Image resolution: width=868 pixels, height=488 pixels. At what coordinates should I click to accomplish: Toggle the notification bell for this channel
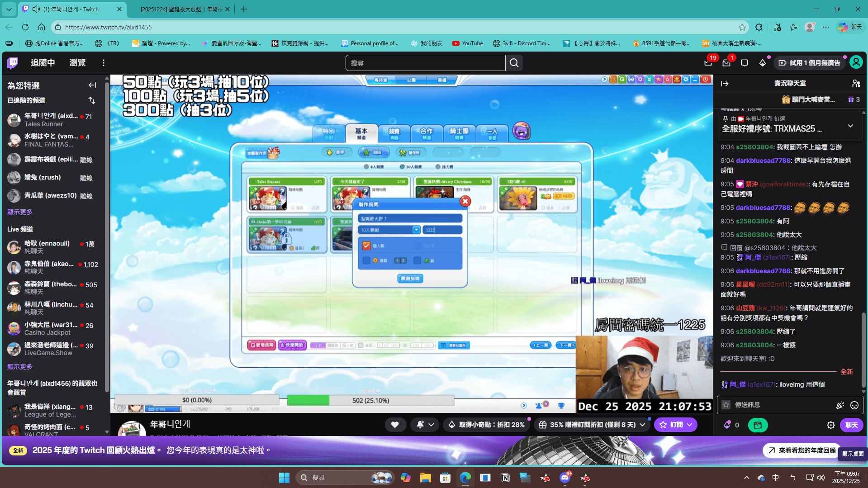(x=420, y=425)
